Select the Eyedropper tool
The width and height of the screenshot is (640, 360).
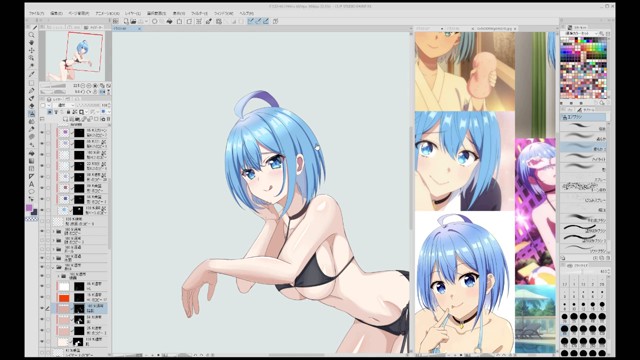pyautogui.click(x=31, y=74)
